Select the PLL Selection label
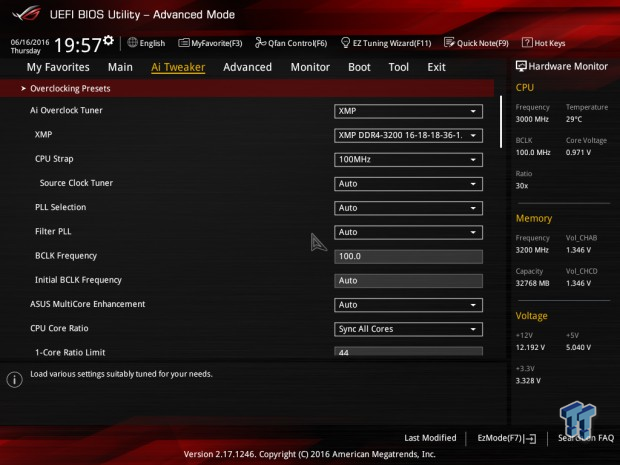The height and width of the screenshot is (465, 620). (60, 207)
